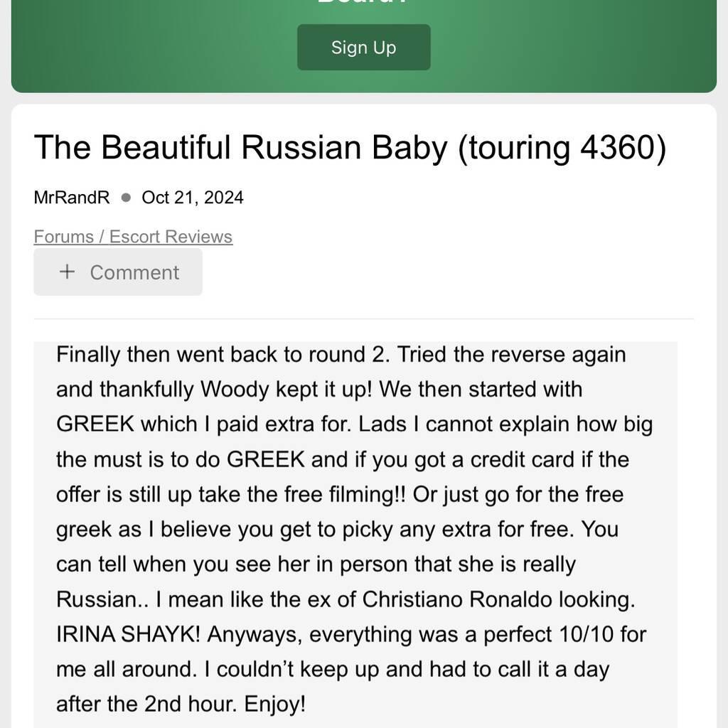Open author MrRandR's profile
Screen dimensions: 728x728
click(72, 198)
